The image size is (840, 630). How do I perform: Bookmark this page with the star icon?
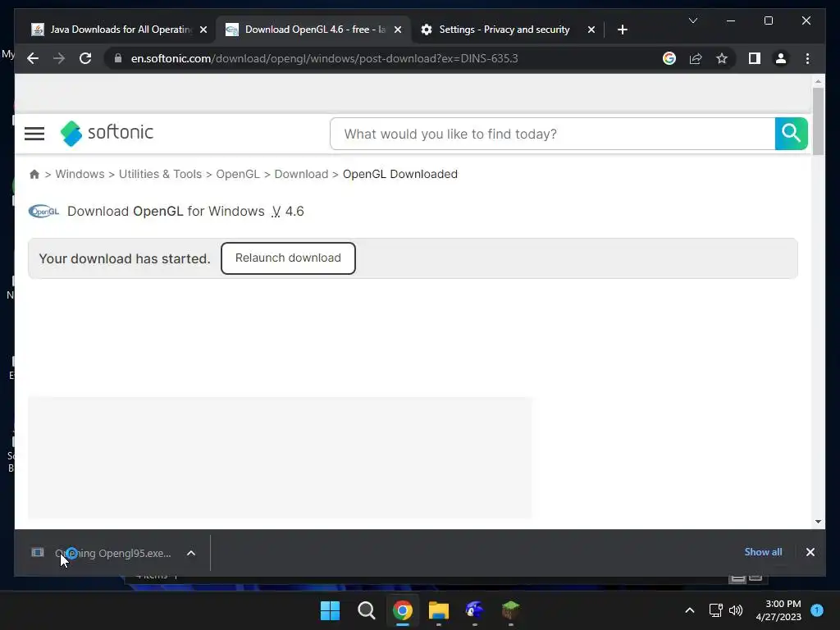coord(722,58)
